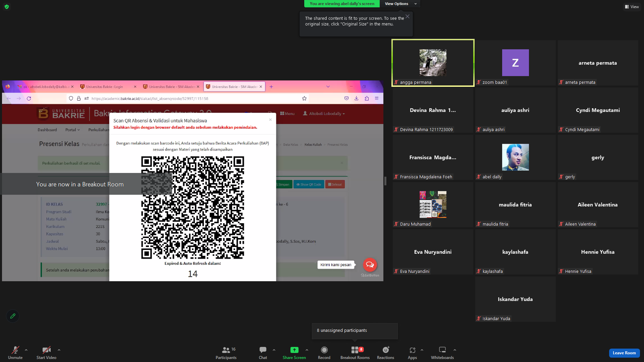The image size is (644, 362).
Task: Open the chat bubble GetButton icon
Action: tap(370, 265)
